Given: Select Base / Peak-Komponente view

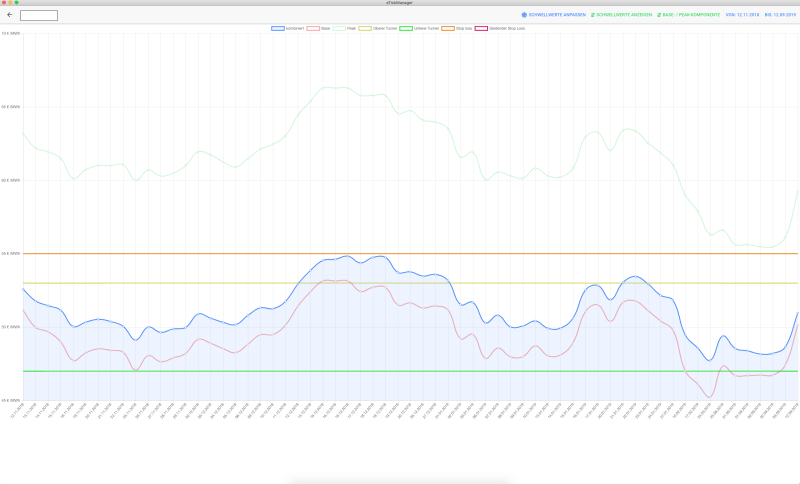Looking at the screenshot, I should [x=690, y=15].
